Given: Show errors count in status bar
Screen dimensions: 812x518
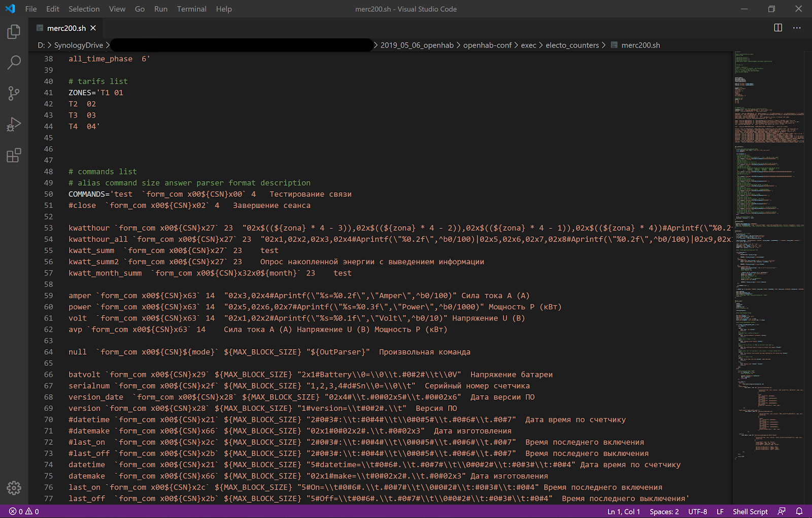Looking at the screenshot, I should click(16, 511).
